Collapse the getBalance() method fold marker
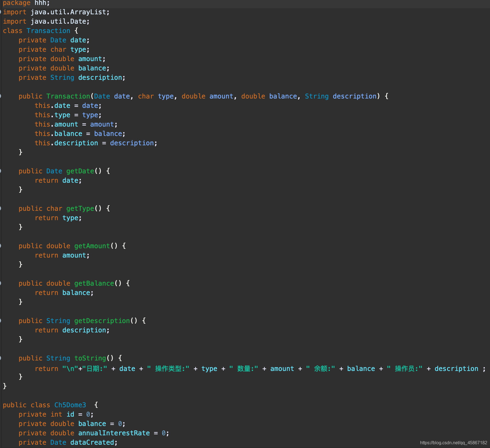The width and height of the screenshot is (490, 448). (1, 283)
